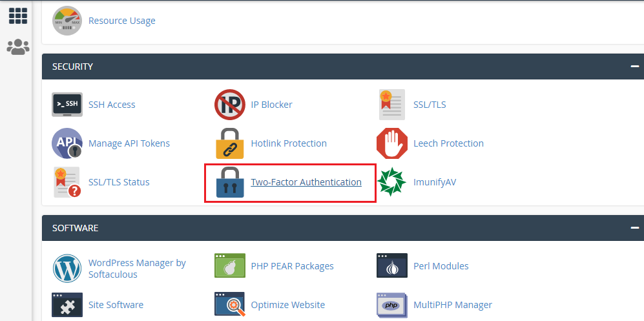Click the Manage API Tokens icon
644x321 pixels.
[x=67, y=143]
